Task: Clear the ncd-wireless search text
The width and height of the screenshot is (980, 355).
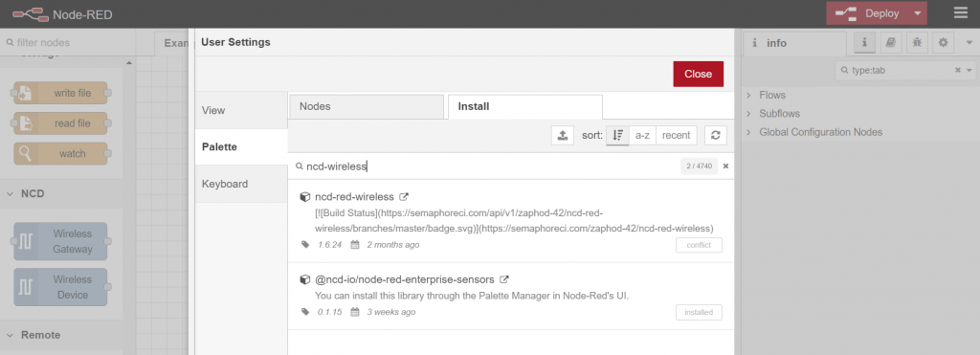Action: tap(725, 166)
